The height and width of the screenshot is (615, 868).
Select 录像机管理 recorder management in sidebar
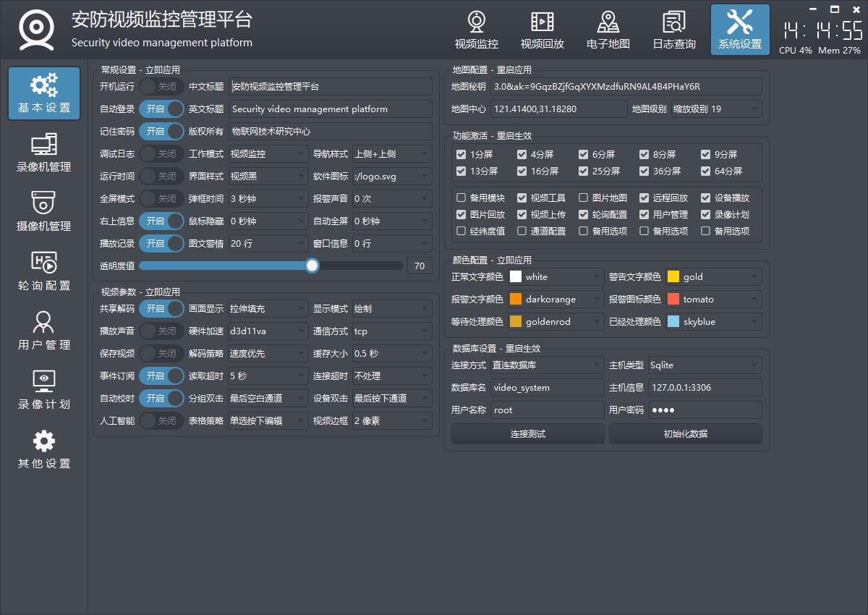click(x=44, y=153)
